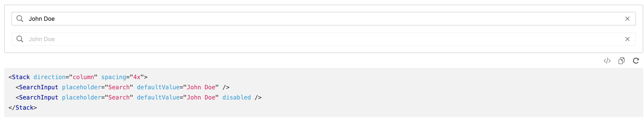
Task: Focus the John Doe search input field
Action: click(x=200, y=18)
